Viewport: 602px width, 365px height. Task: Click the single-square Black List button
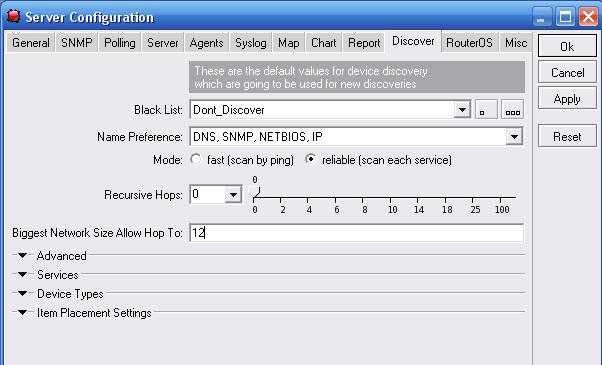coord(486,110)
